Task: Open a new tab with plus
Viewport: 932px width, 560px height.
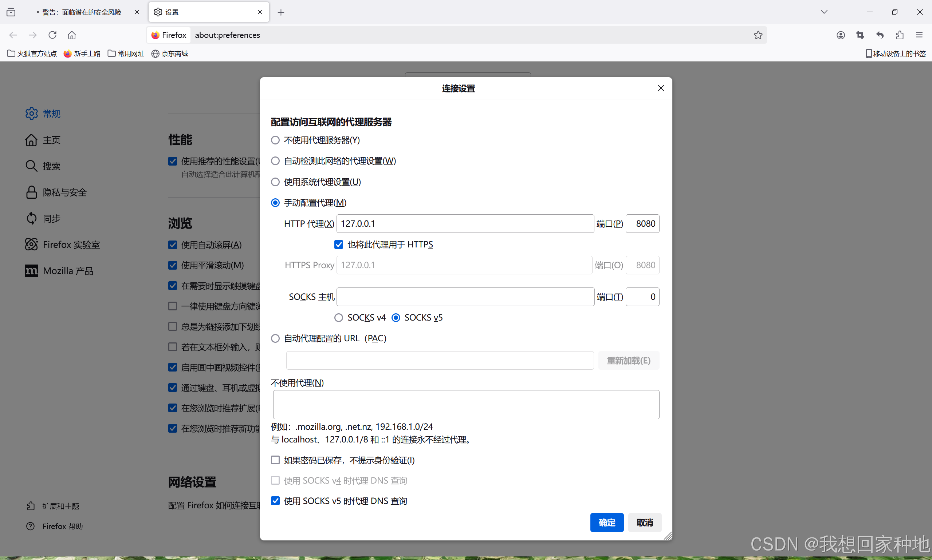Action: [x=281, y=12]
